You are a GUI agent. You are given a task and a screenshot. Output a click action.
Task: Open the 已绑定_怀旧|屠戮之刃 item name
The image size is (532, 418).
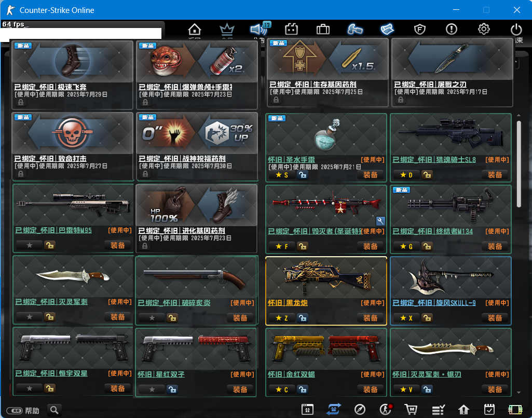(x=430, y=85)
